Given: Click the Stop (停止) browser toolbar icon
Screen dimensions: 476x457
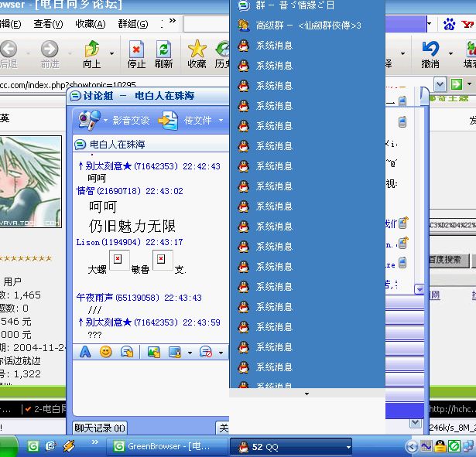Looking at the screenshot, I should tap(136, 53).
